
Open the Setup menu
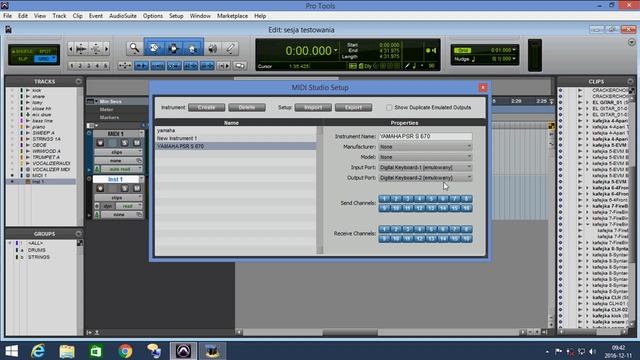pyautogui.click(x=176, y=16)
